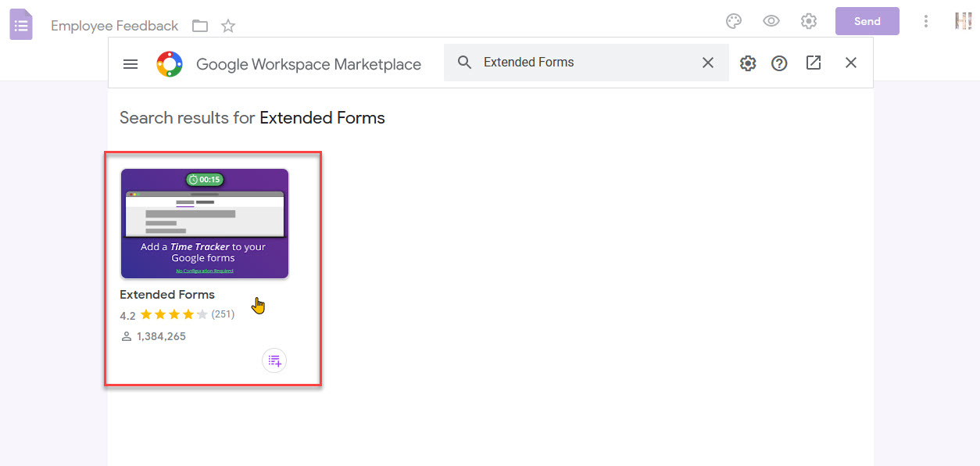980x466 pixels.
Task: Open Forms settings gear icon
Action: pos(809,21)
